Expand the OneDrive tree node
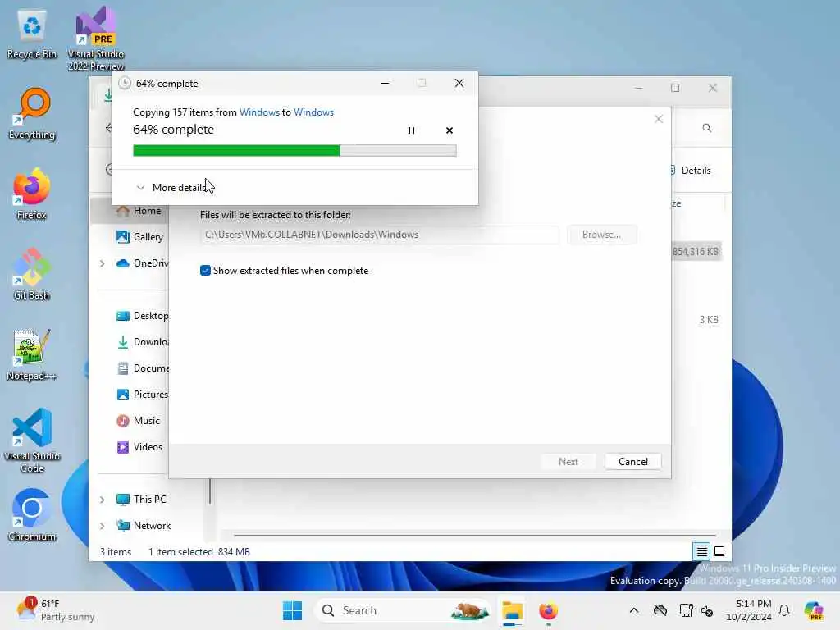 point(102,263)
